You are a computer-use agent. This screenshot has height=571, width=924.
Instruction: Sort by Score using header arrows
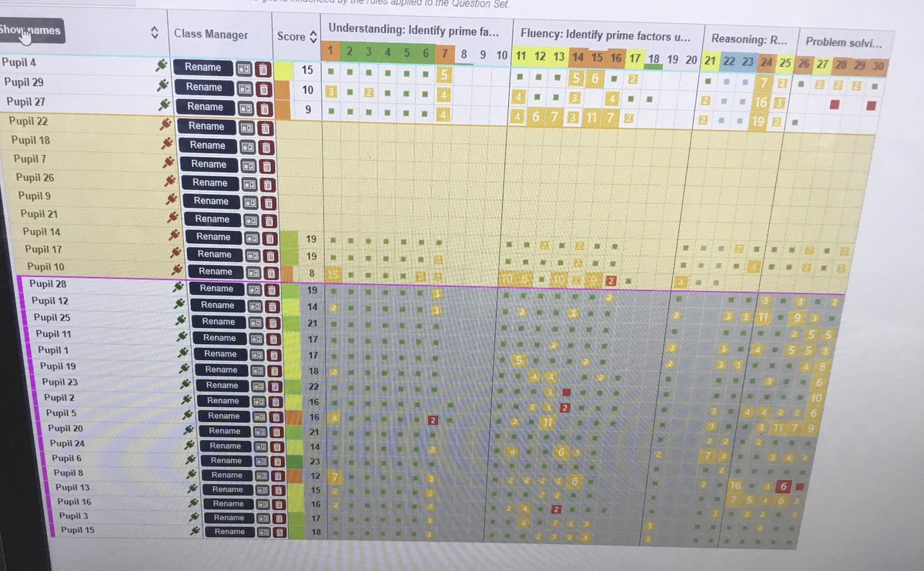(x=313, y=36)
